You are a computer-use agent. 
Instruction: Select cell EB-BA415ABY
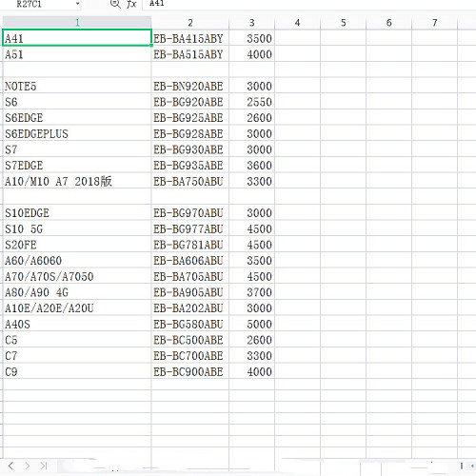tap(190, 38)
